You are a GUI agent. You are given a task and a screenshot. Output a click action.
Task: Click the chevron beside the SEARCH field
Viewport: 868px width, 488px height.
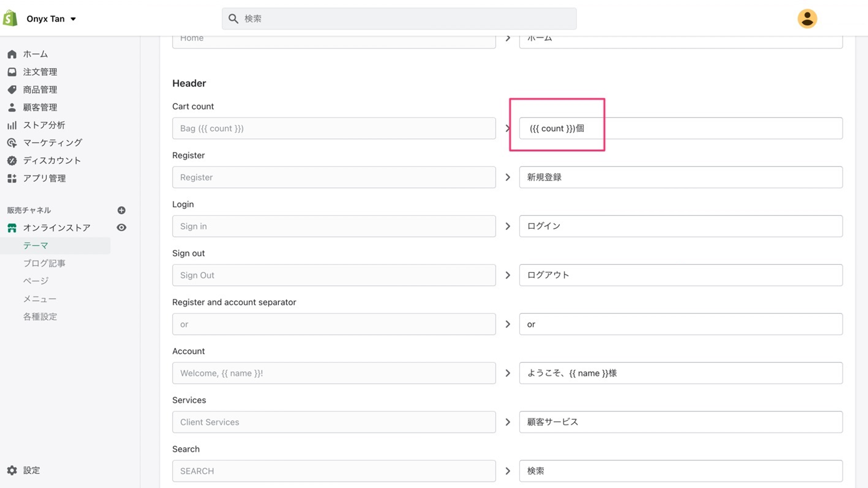[507, 471]
